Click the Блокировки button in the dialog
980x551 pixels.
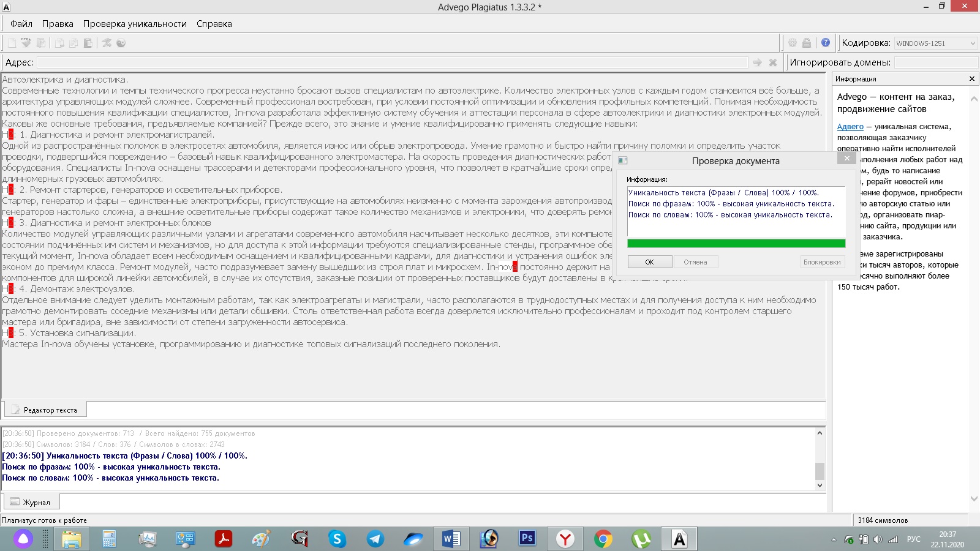(822, 262)
